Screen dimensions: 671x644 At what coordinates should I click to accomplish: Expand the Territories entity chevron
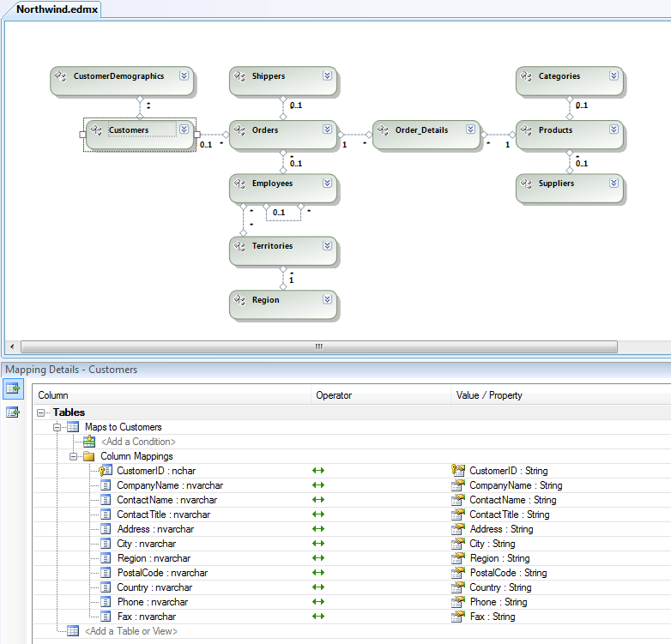click(x=328, y=245)
